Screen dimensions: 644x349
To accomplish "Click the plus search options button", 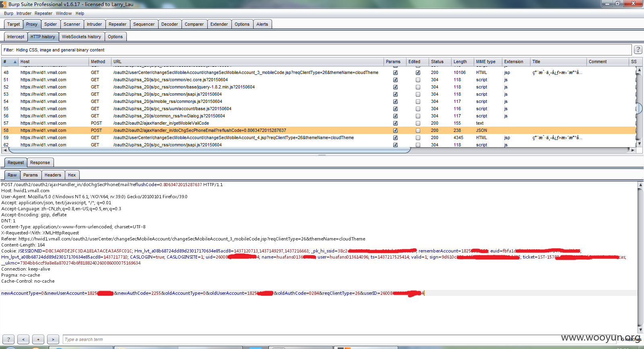I will pyautogui.click(x=38, y=339).
